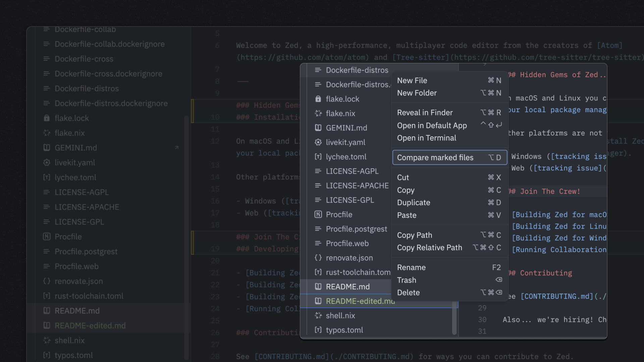644x362 pixels.
Task: Click New Folder in the context menu
Action: (417, 93)
